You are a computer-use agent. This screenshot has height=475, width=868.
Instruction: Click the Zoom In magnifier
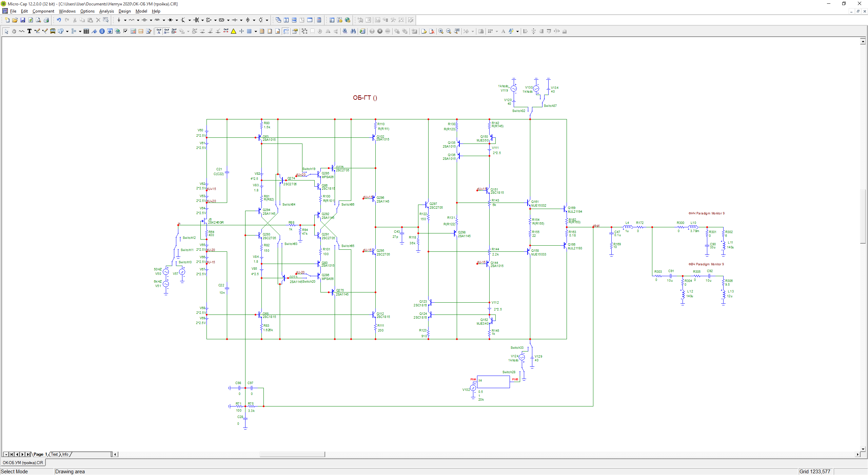point(441,31)
